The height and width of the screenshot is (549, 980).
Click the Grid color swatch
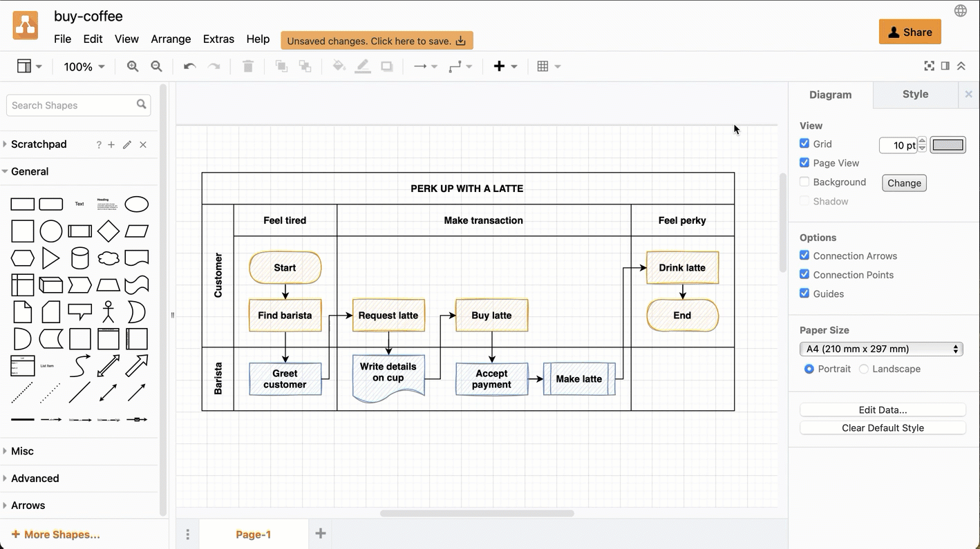(948, 145)
